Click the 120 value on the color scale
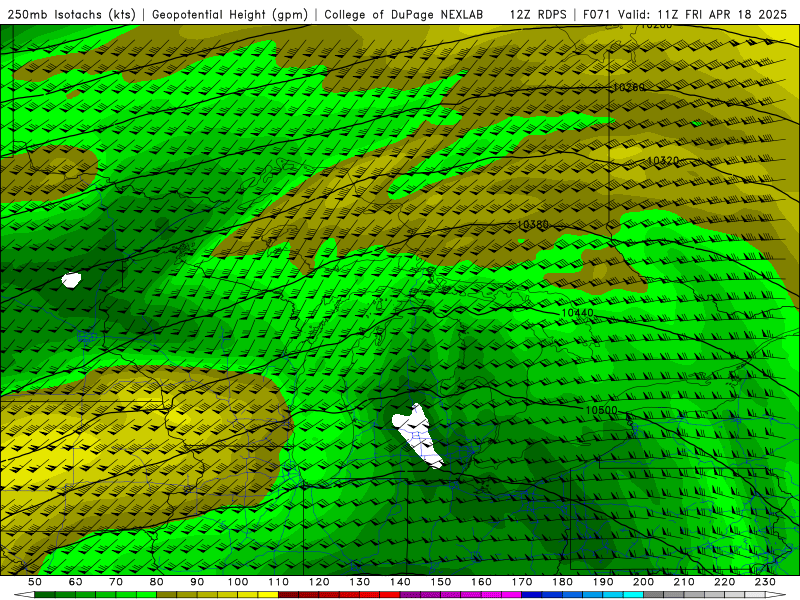The height and width of the screenshot is (600, 800). point(319,582)
